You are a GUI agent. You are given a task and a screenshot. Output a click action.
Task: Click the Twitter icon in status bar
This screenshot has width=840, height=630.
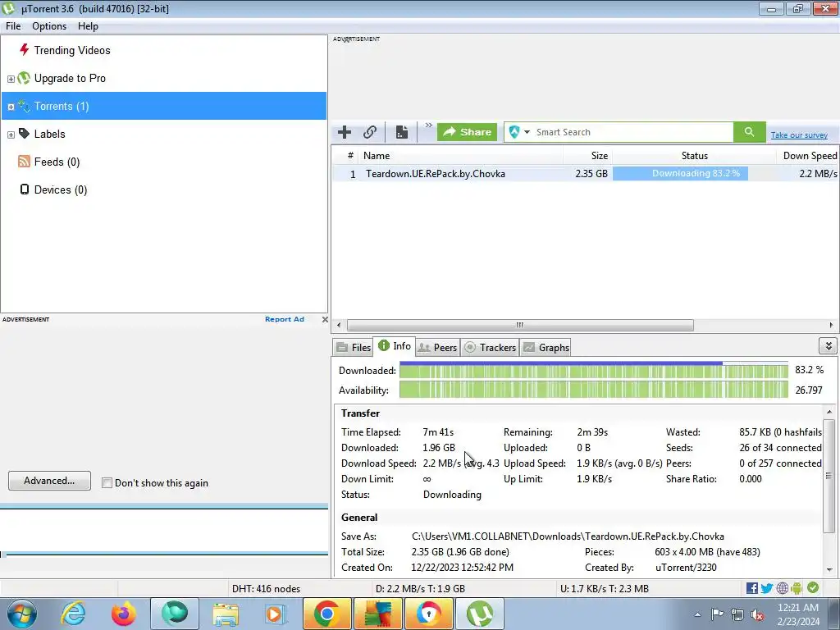coord(767,588)
